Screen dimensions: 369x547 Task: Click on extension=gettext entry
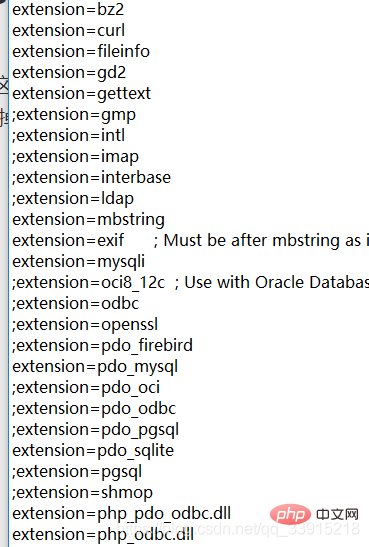pyautogui.click(x=82, y=93)
